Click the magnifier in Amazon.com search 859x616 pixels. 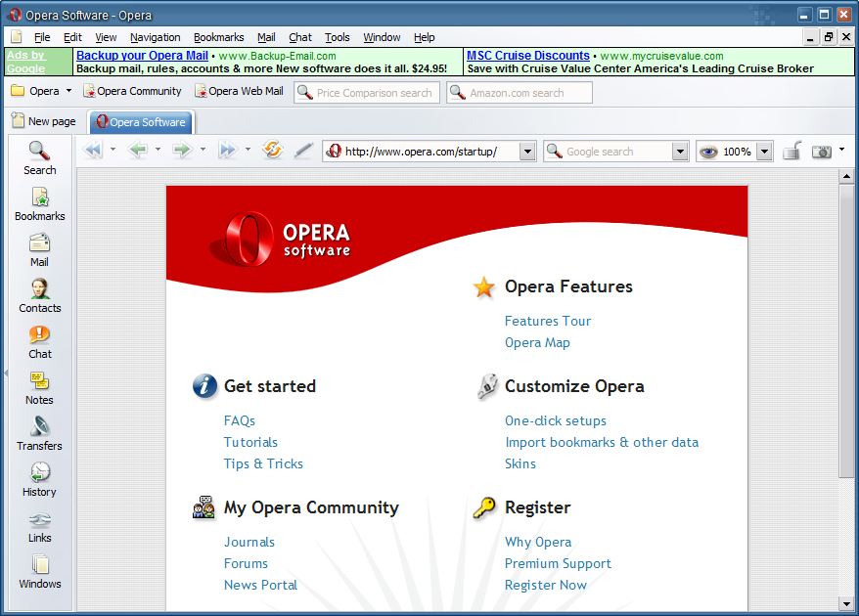[x=458, y=93]
